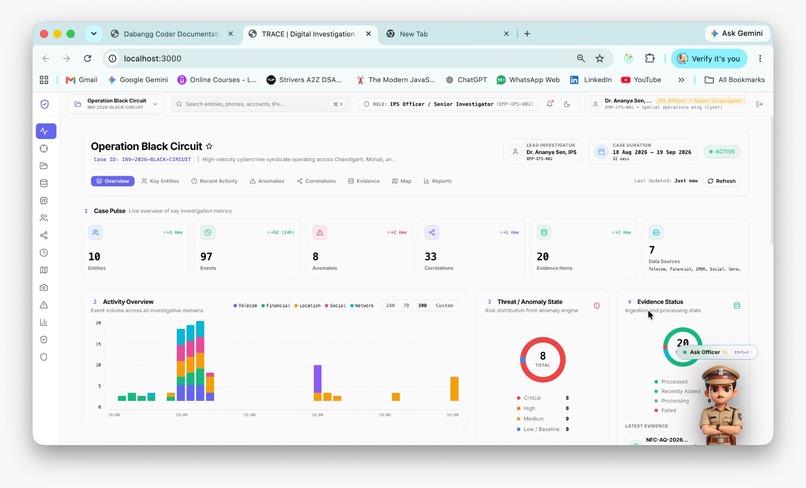Click the police officer avatar
The height and width of the screenshot is (488, 806).
722,405
